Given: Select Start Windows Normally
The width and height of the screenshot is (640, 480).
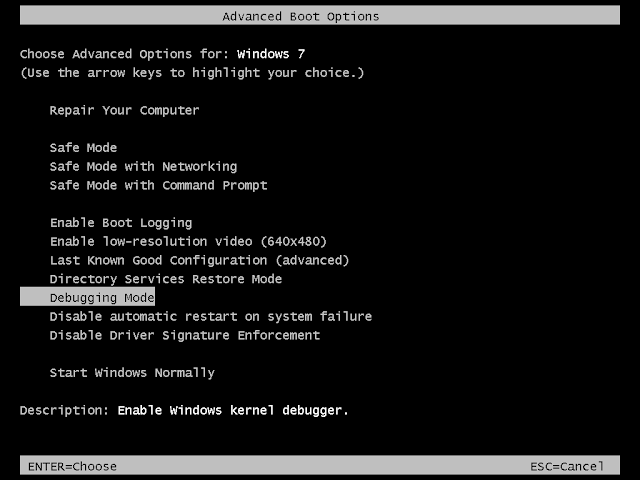Looking at the screenshot, I should point(132,373).
